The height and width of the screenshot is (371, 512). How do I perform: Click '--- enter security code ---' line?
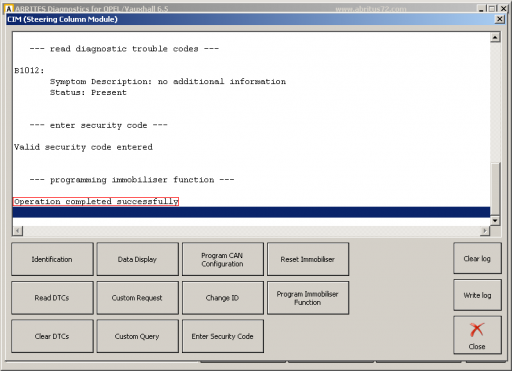point(99,125)
